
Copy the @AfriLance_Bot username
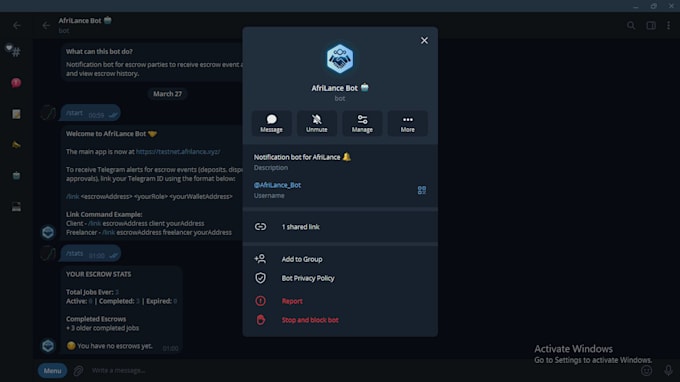[277, 185]
